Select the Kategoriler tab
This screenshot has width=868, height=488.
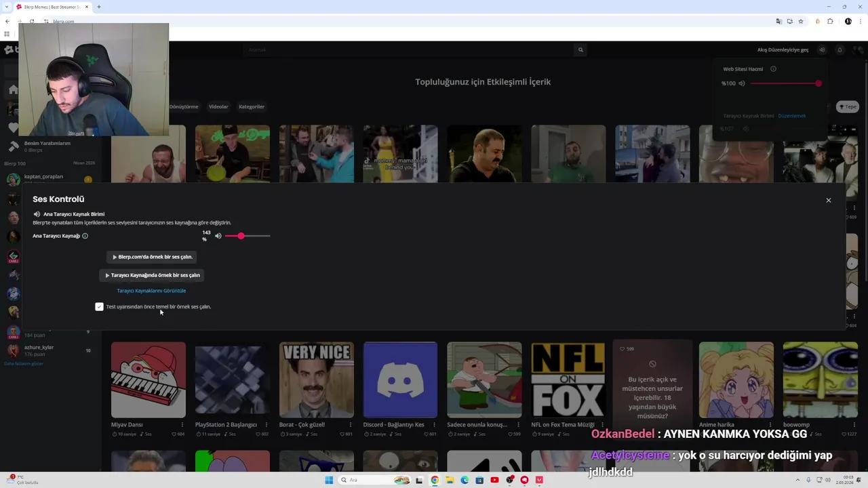point(252,106)
